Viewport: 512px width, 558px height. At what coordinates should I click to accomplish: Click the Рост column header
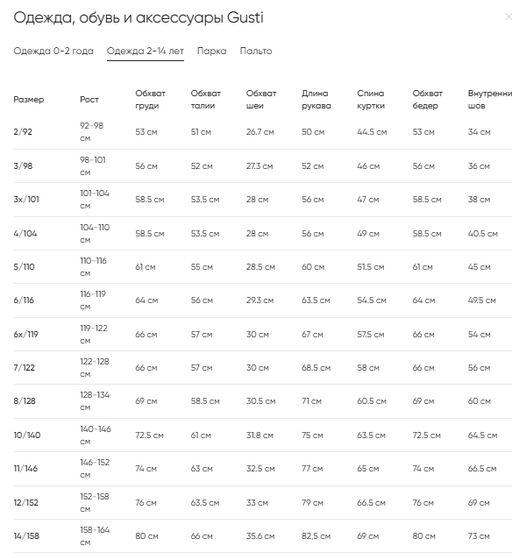(x=89, y=99)
